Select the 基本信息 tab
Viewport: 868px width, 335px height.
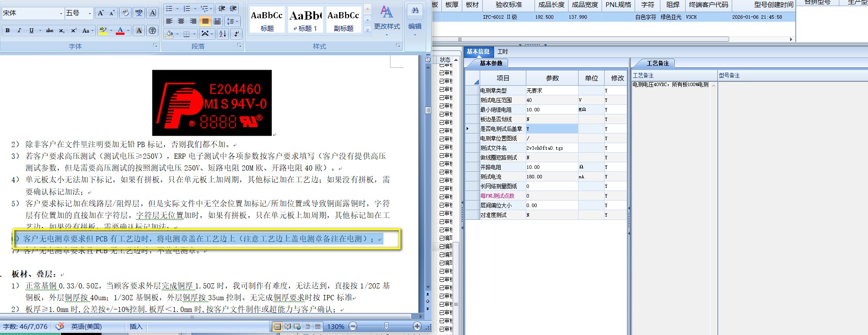478,51
